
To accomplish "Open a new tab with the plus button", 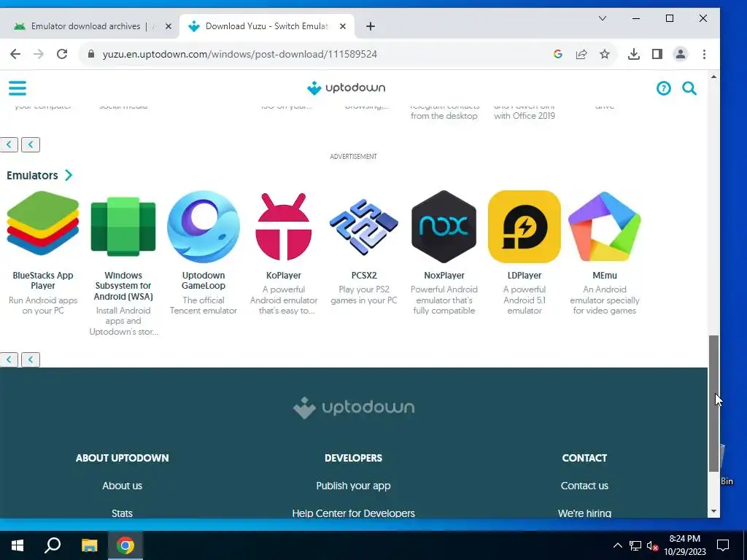I will point(370,26).
